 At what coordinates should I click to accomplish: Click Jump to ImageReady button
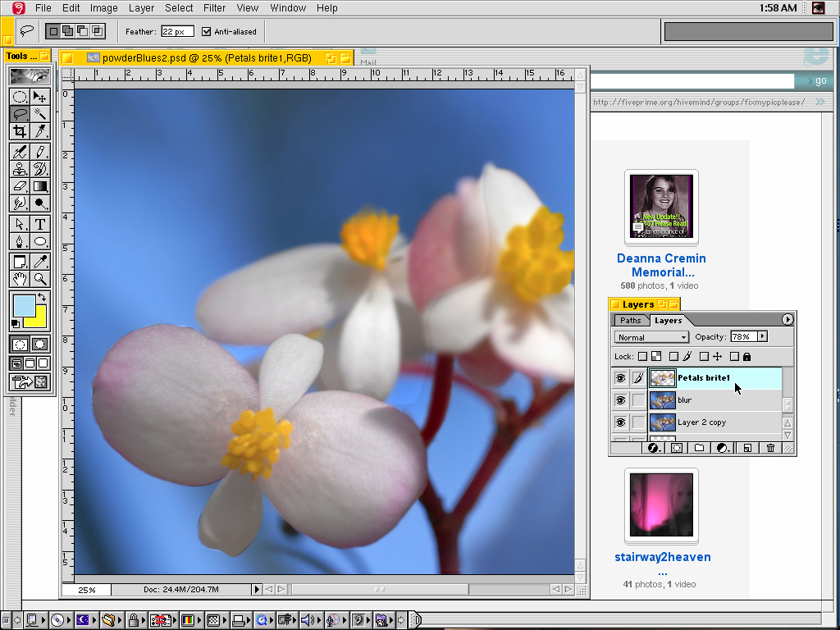(30, 382)
